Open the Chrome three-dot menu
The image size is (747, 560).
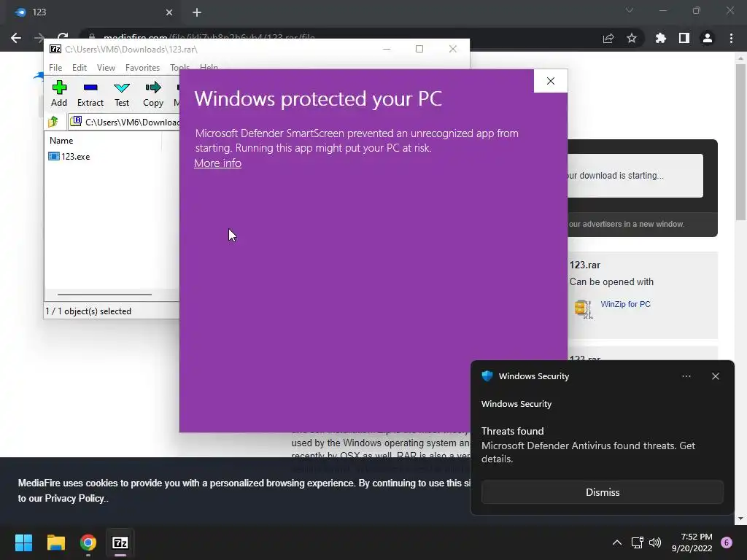point(731,38)
